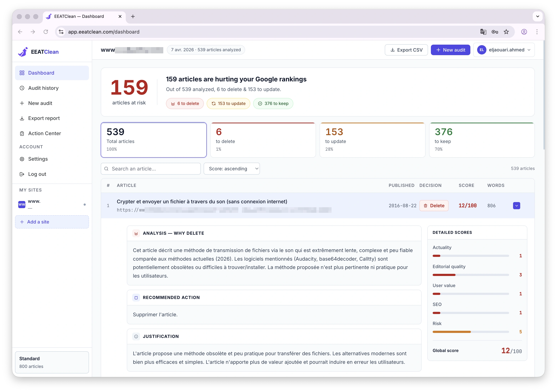Open the Audit history section
The image size is (557, 392).
[43, 88]
